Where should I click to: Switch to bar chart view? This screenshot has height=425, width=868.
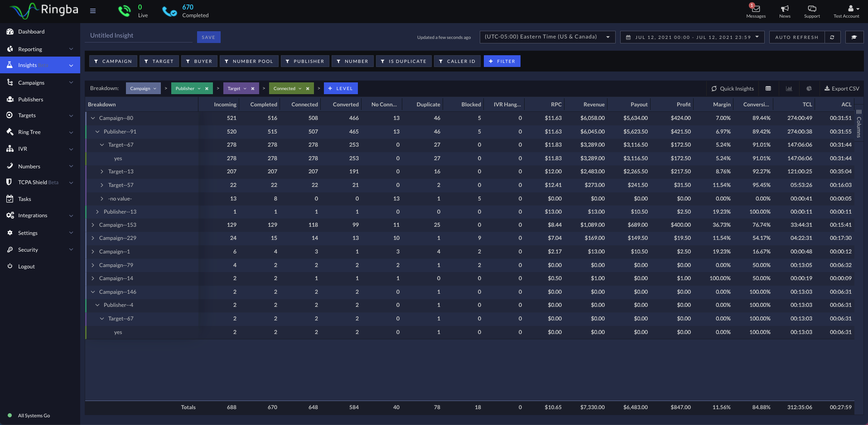point(789,89)
